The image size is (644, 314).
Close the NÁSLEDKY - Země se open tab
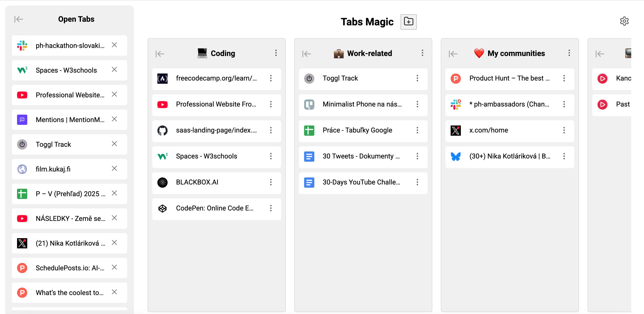114,218
